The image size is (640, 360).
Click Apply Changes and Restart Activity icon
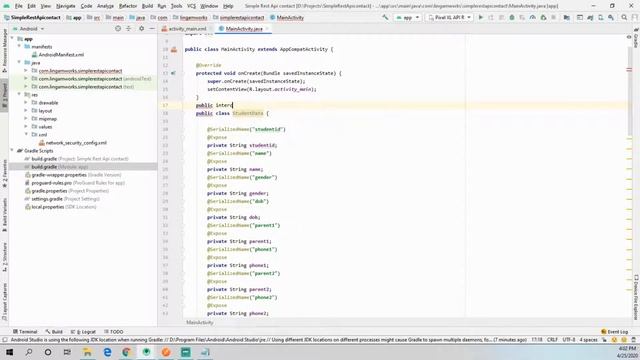[x=491, y=18]
